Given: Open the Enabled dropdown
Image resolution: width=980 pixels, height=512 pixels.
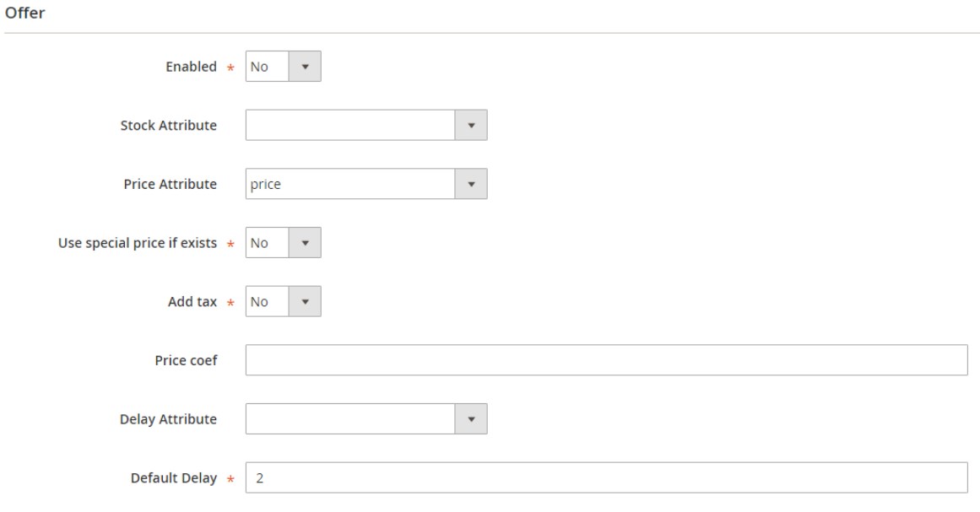Looking at the screenshot, I should [283, 67].
